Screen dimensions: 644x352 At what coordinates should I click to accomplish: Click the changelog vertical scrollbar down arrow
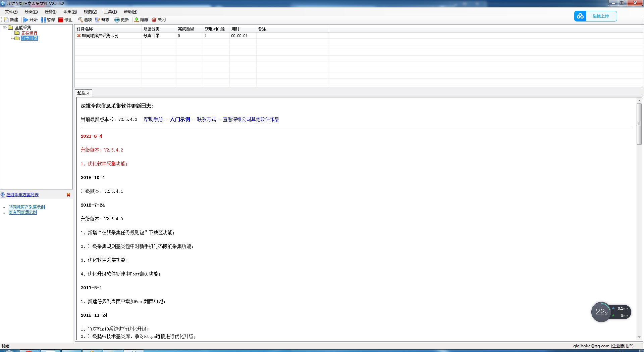tap(639, 337)
